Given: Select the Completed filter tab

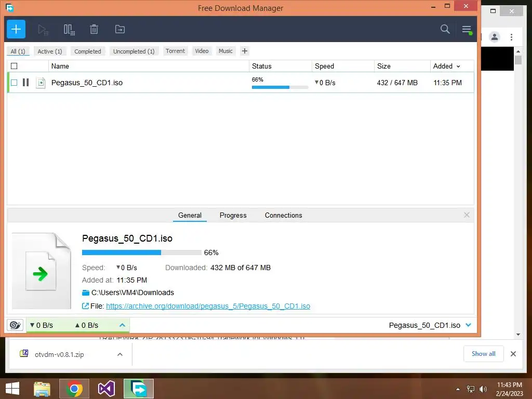Looking at the screenshot, I should (87, 51).
